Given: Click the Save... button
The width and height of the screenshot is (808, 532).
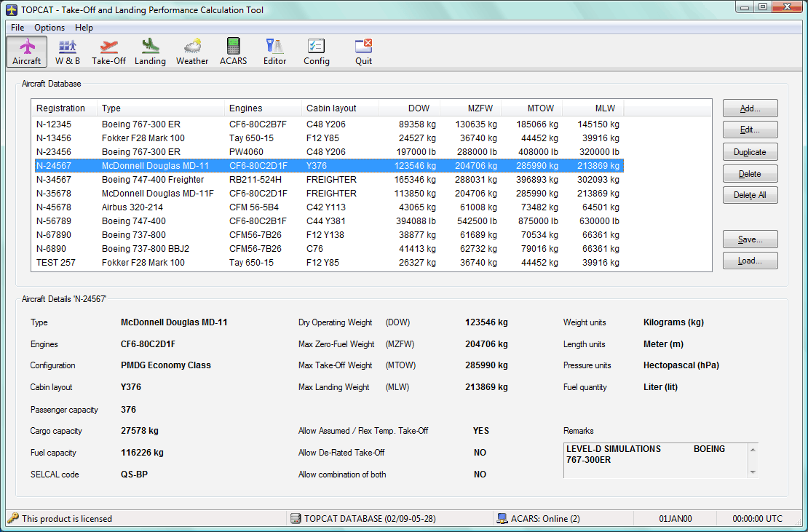Looking at the screenshot, I should [750, 239].
